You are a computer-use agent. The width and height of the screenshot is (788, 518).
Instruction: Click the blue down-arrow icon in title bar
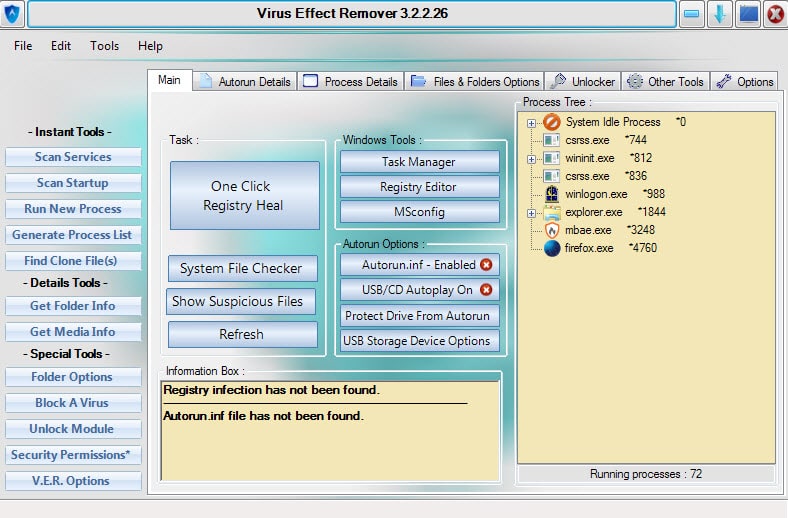[x=720, y=14]
